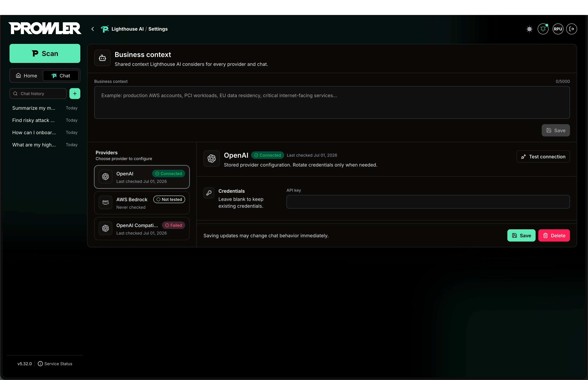Click the Prowler logo

[45, 28]
